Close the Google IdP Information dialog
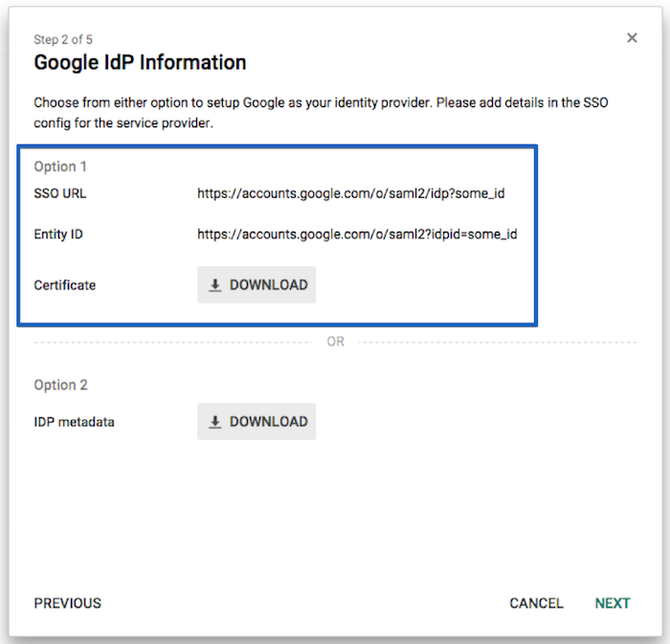 tap(632, 38)
